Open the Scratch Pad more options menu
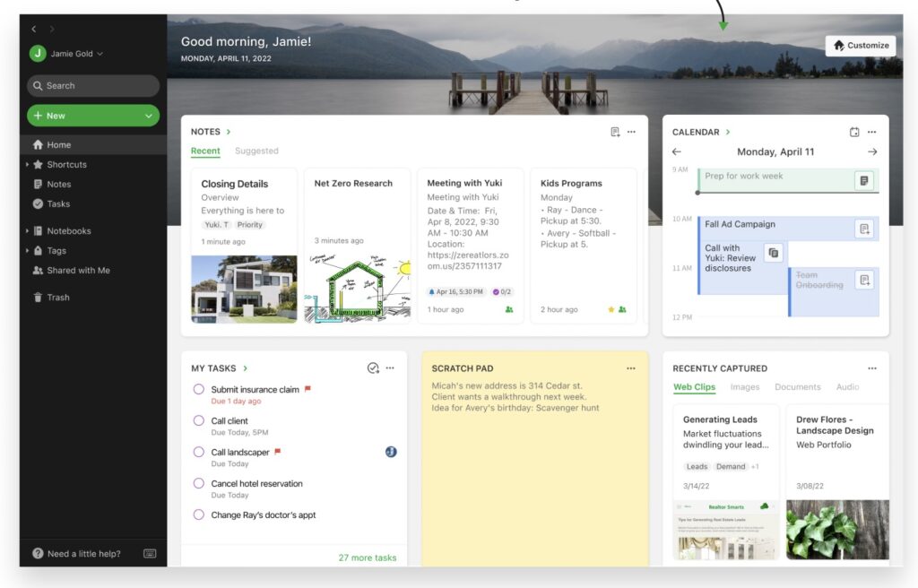This screenshot has width=918, height=588. (x=630, y=368)
